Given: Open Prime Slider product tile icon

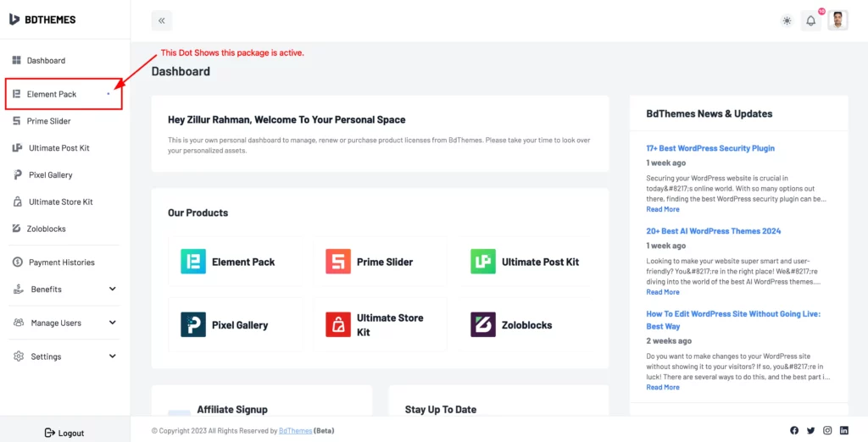Looking at the screenshot, I should pyautogui.click(x=338, y=262).
